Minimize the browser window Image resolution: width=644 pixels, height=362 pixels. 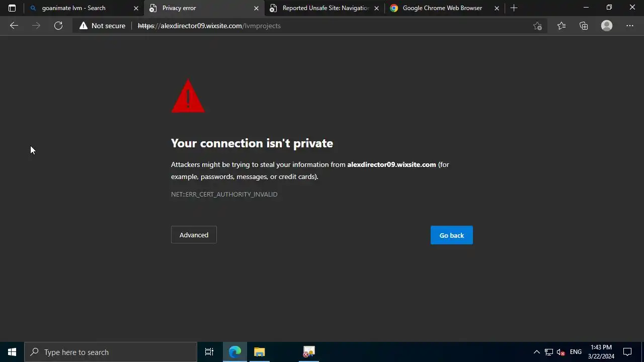click(x=586, y=8)
